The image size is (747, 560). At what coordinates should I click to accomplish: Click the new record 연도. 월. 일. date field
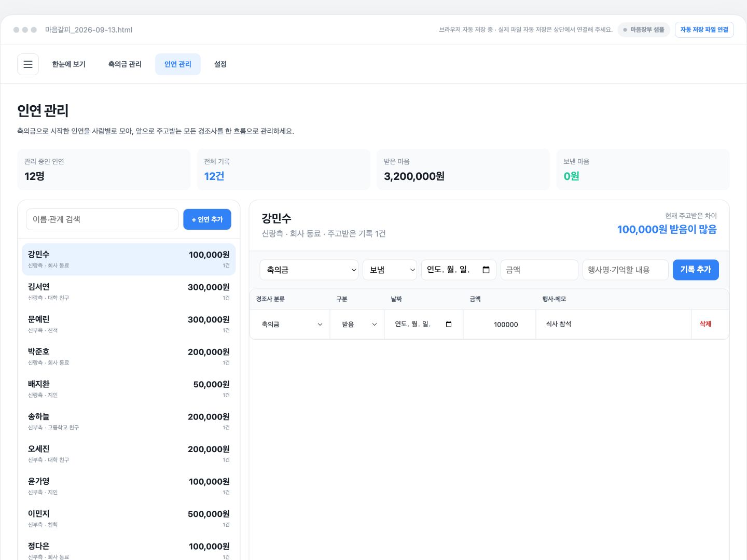[459, 270]
